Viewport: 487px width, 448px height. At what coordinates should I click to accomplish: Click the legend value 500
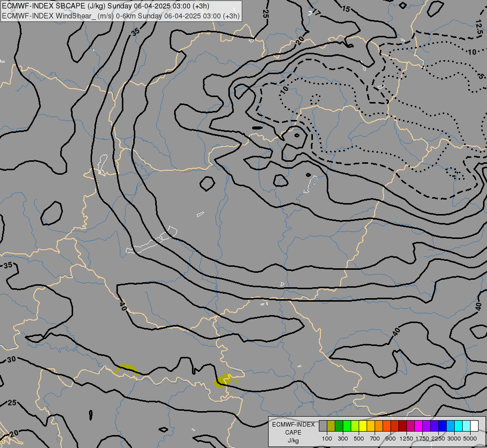tap(359, 439)
